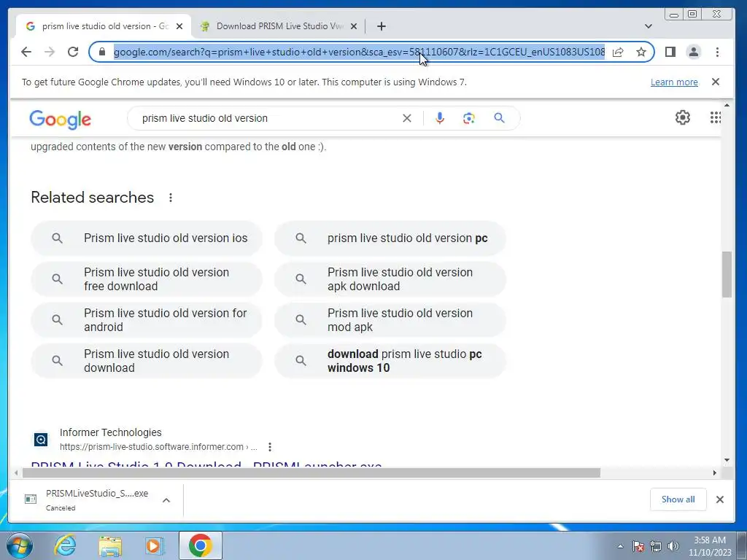Select Prism live studio old version download suggestion
747x560 pixels.
[x=147, y=361]
